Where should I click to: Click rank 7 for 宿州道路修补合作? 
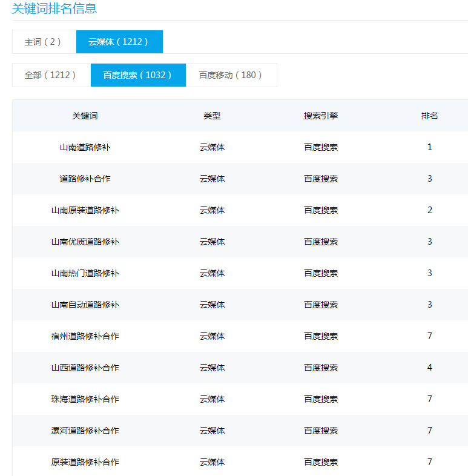(429, 336)
